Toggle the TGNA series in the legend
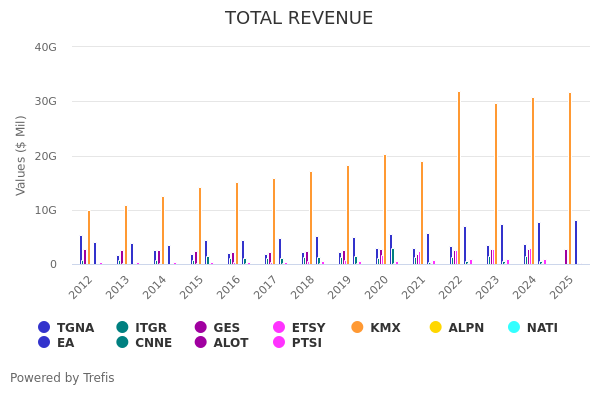The height and width of the screenshot is (400, 600). click(x=44, y=327)
